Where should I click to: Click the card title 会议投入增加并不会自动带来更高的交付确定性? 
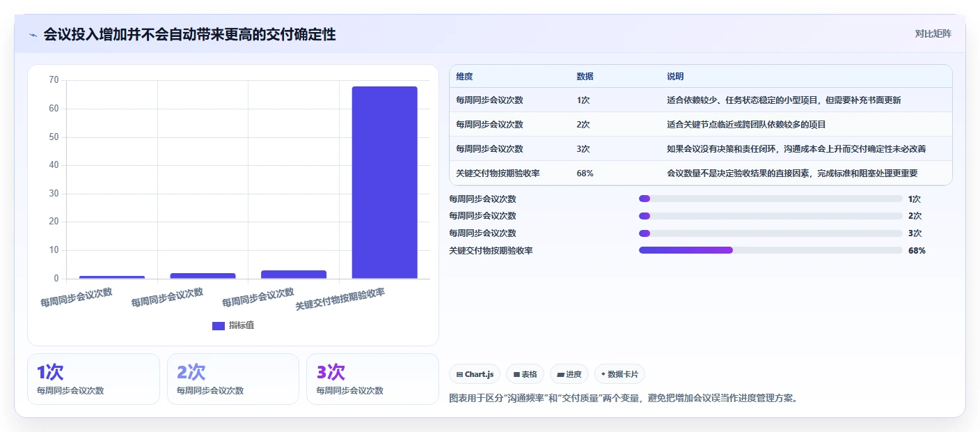[x=189, y=34]
